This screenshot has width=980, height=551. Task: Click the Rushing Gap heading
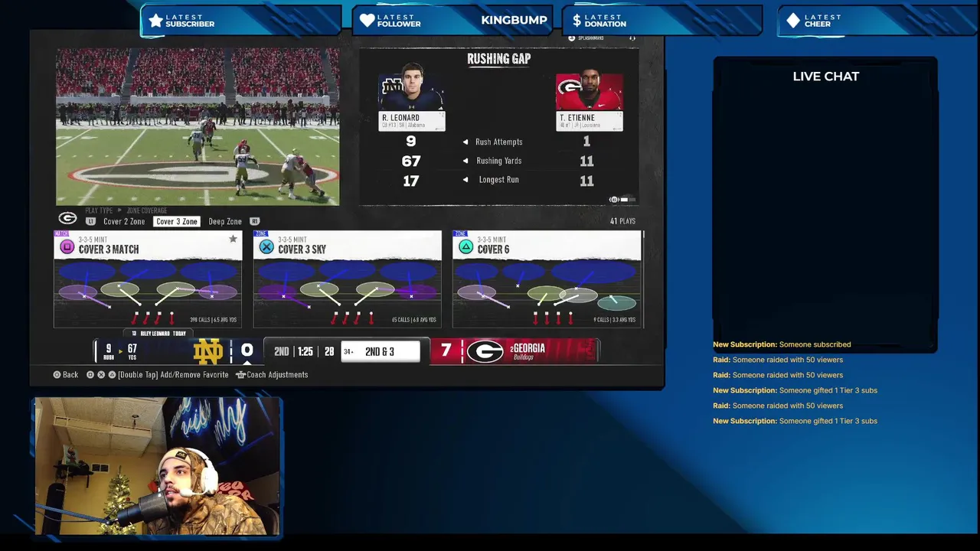pyautogui.click(x=498, y=59)
